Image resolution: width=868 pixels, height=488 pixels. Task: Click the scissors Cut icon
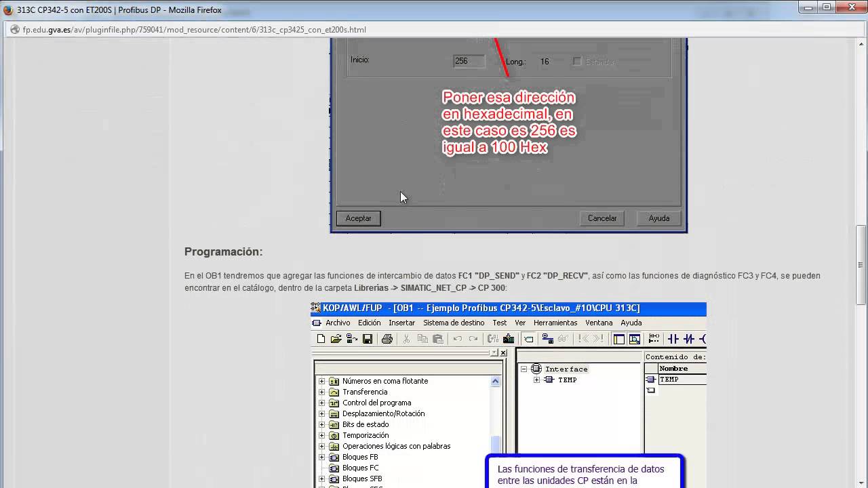click(407, 339)
